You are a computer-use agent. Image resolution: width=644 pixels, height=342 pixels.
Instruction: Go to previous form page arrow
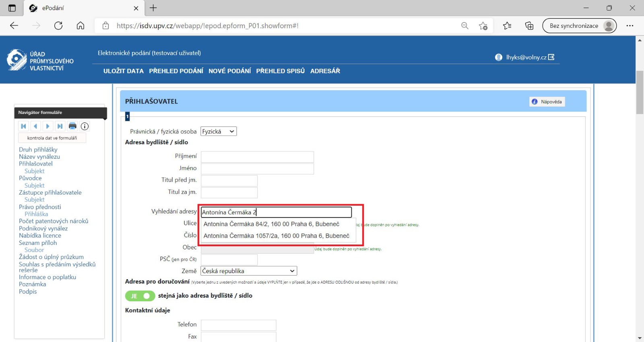click(35, 126)
